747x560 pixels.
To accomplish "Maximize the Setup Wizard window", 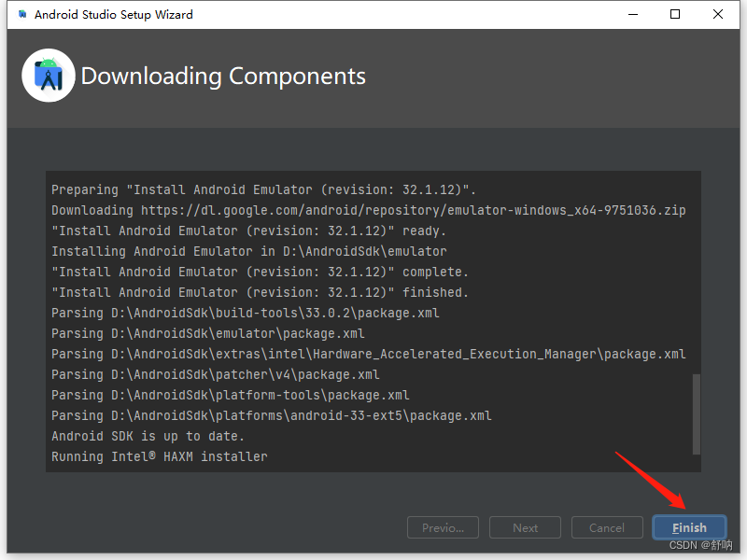I will pos(674,14).
